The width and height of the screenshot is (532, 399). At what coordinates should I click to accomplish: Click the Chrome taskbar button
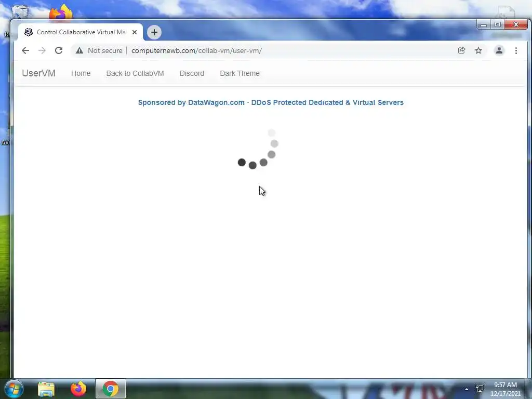111,389
